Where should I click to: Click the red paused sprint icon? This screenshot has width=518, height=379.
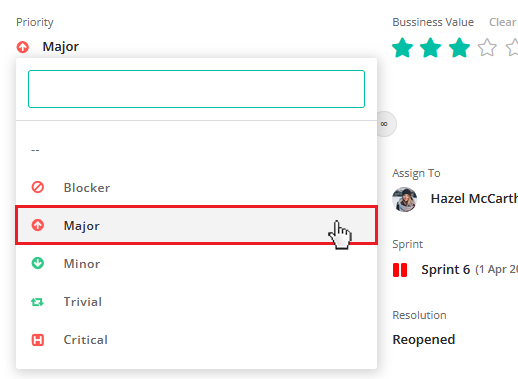click(400, 270)
